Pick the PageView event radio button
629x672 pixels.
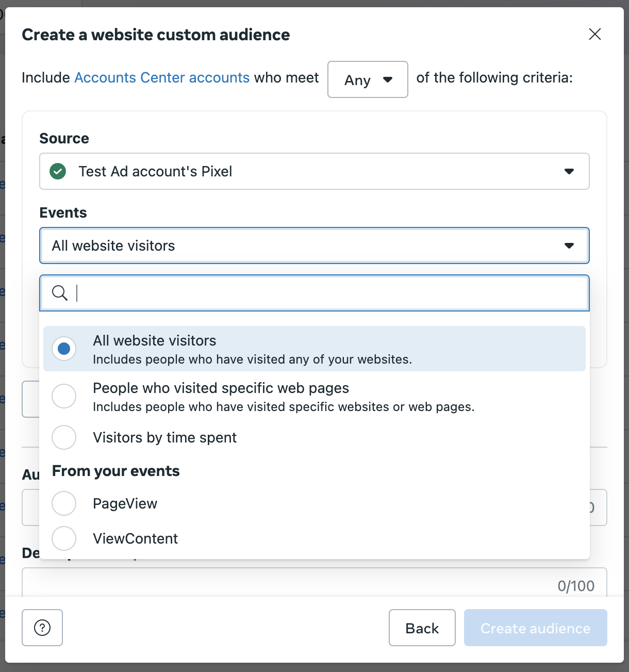click(64, 503)
